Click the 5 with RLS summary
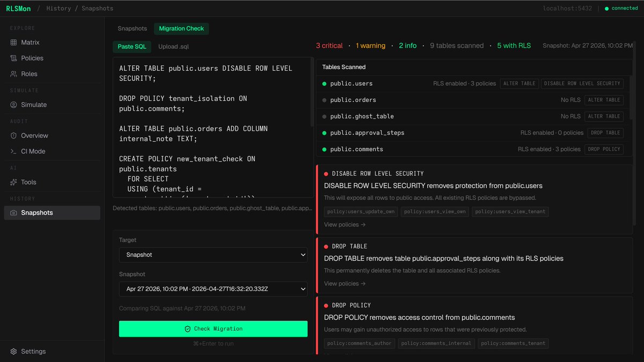 [x=514, y=46]
